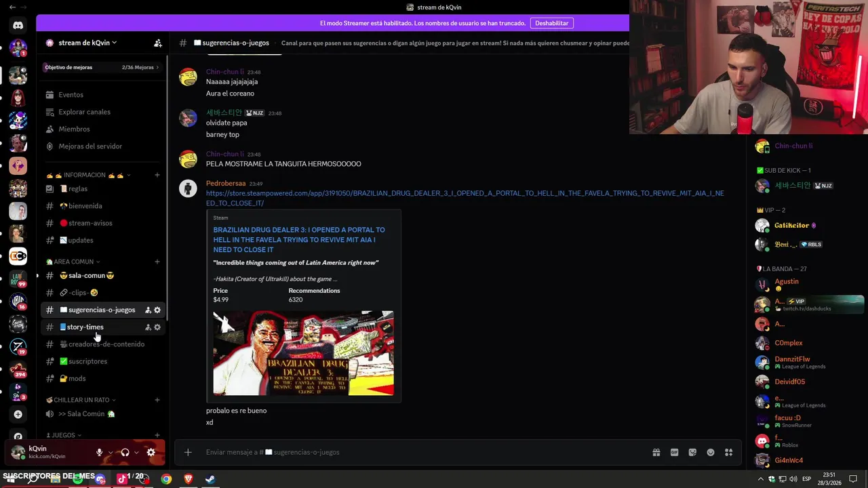Open TikTok app from the taskbar
Viewport: 868px width, 488px height.
coord(122,479)
